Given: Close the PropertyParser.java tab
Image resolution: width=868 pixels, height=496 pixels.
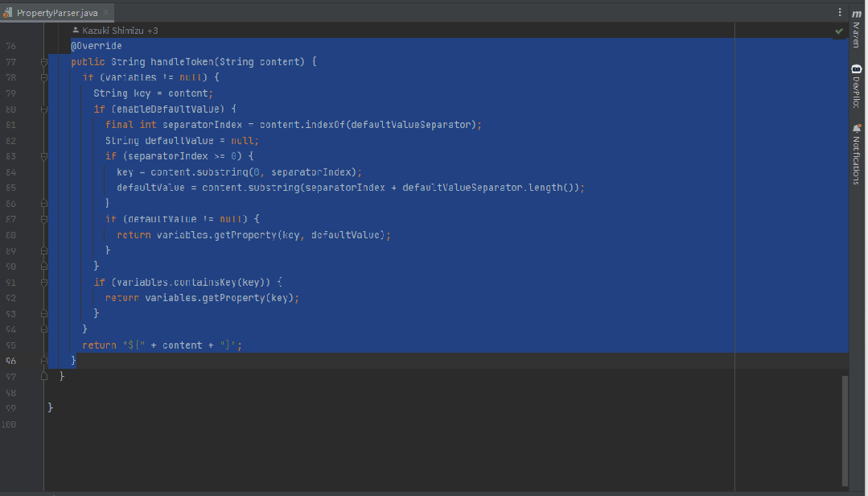Looking at the screenshot, I should click(x=106, y=13).
